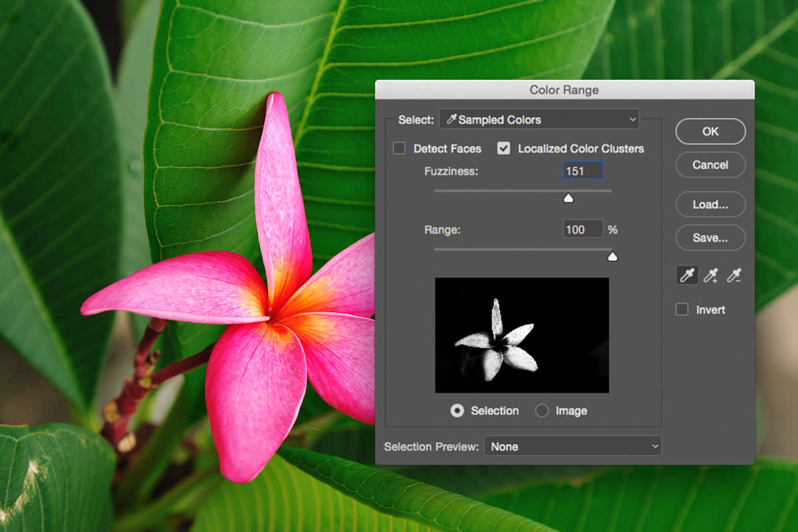Select the Subtract from Sample eyedropper
The height and width of the screenshot is (532, 798).
tap(733, 275)
